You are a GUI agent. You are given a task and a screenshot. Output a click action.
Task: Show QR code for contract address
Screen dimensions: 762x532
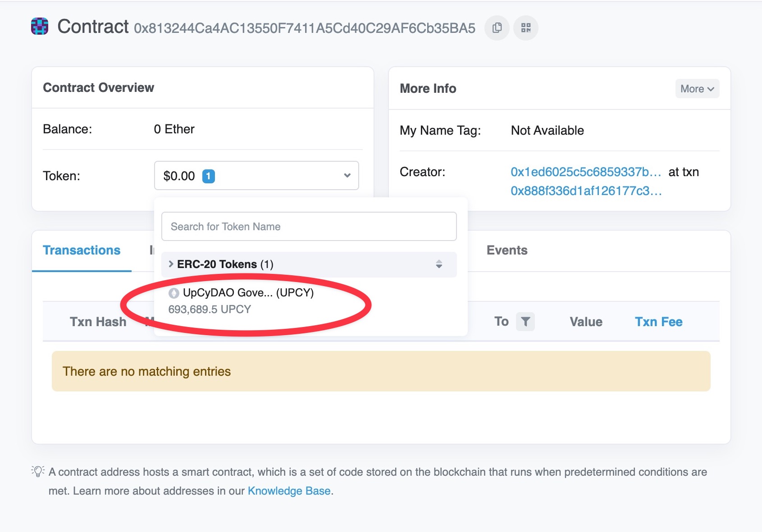click(525, 28)
